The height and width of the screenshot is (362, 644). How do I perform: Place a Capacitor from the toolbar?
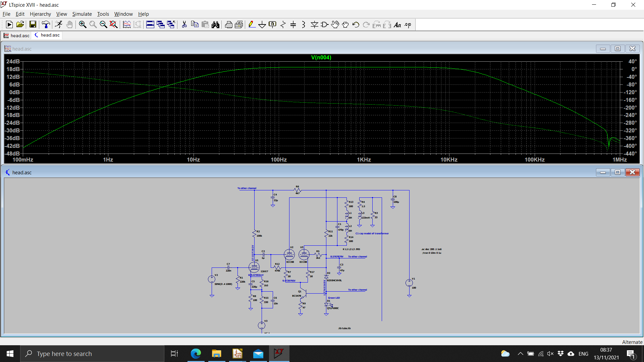pyautogui.click(x=293, y=24)
